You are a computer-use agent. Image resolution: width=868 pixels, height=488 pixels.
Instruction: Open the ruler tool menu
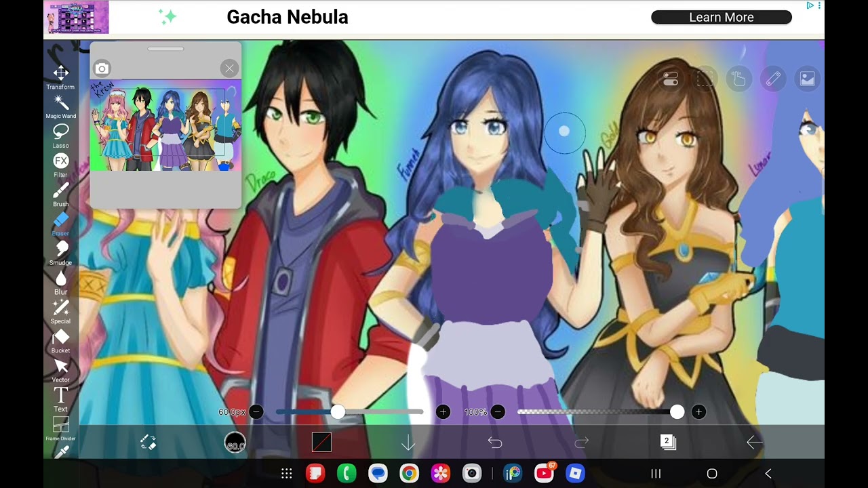pos(773,79)
